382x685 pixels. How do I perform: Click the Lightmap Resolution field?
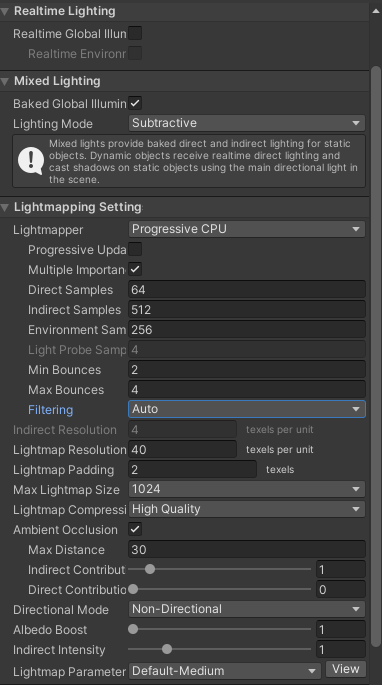click(x=183, y=450)
